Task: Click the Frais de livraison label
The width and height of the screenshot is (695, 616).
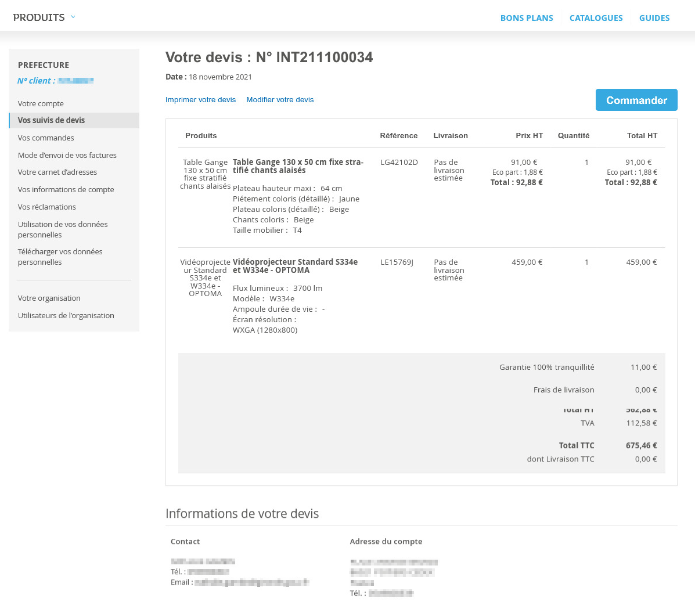Action: pyautogui.click(x=563, y=390)
